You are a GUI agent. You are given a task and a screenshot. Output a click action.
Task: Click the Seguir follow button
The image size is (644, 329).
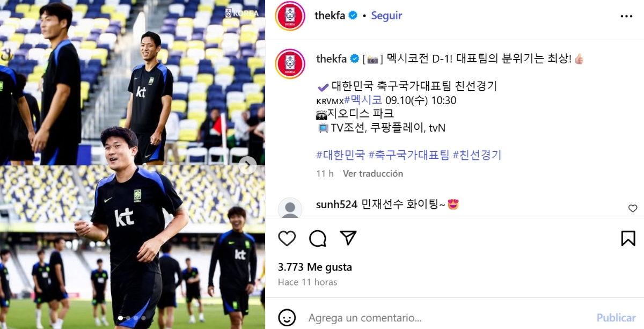coord(386,16)
